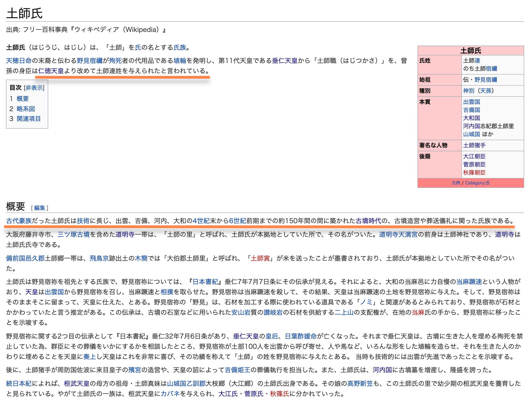The width and height of the screenshot is (532, 407).
Task: Open 土師猪手 link in infobox
Action: click(x=474, y=145)
